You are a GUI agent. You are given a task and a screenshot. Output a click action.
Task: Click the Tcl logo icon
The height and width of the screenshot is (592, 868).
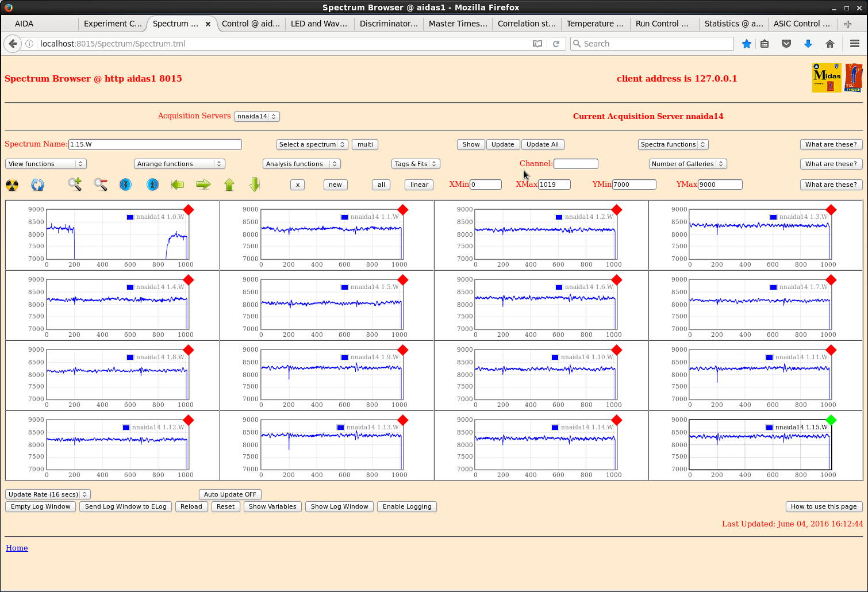pyautogui.click(x=854, y=78)
